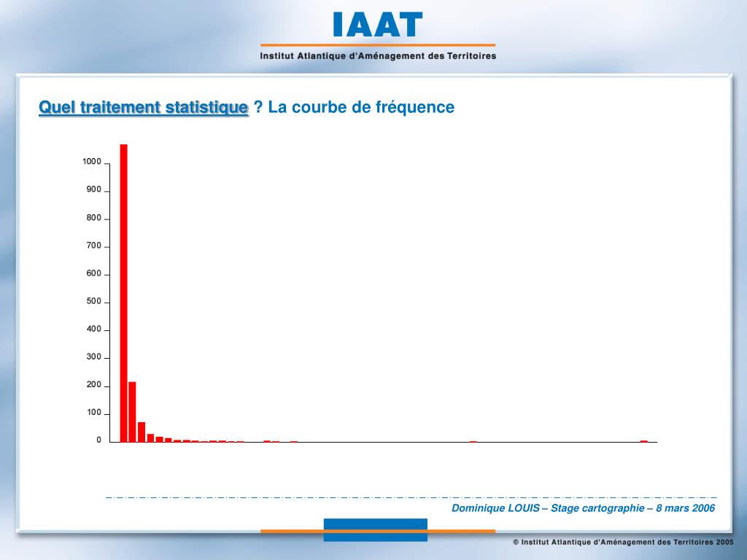
Task: Click the y-axis label '800'
Action: (94, 217)
